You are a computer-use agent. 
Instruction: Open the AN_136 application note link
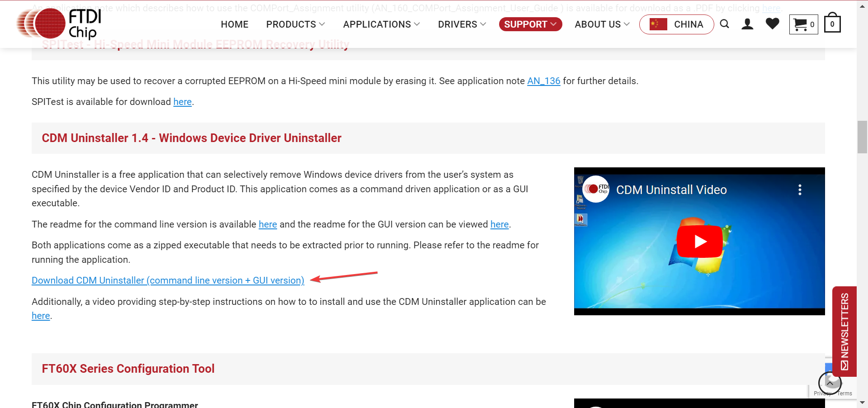(x=543, y=81)
